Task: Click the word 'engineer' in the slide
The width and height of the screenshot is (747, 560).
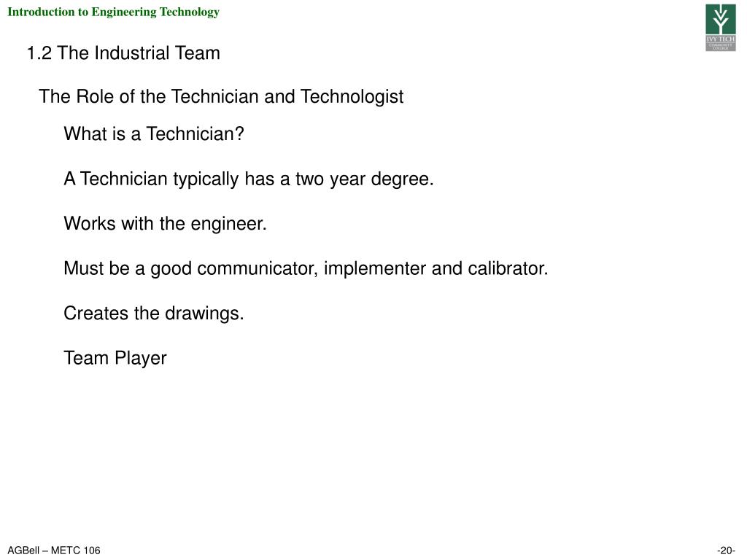Action: (x=226, y=224)
